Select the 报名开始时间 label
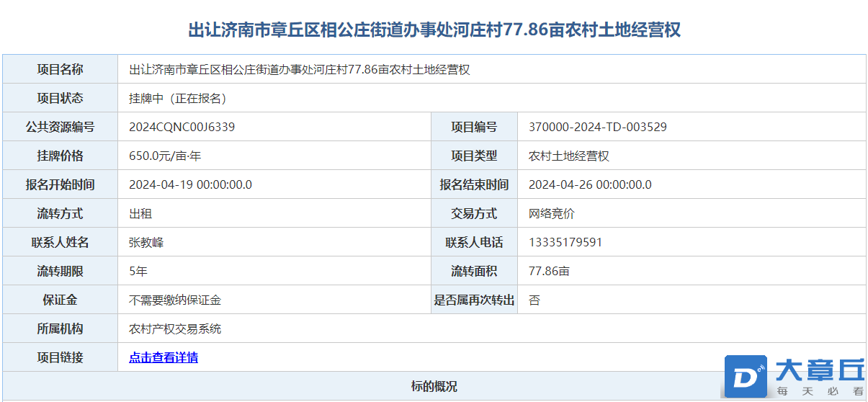This screenshot has height=402, width=868. click(60, 184)
